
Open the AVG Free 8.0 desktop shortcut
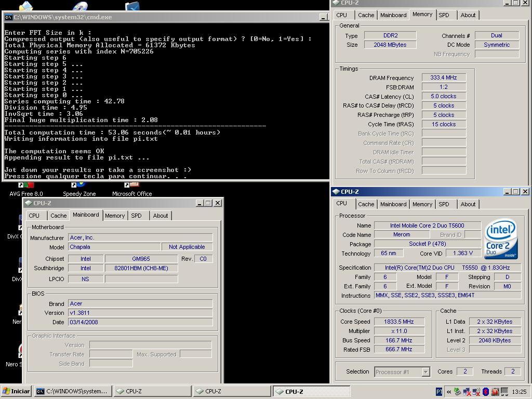pyautogui.click(x=26, y=189)
